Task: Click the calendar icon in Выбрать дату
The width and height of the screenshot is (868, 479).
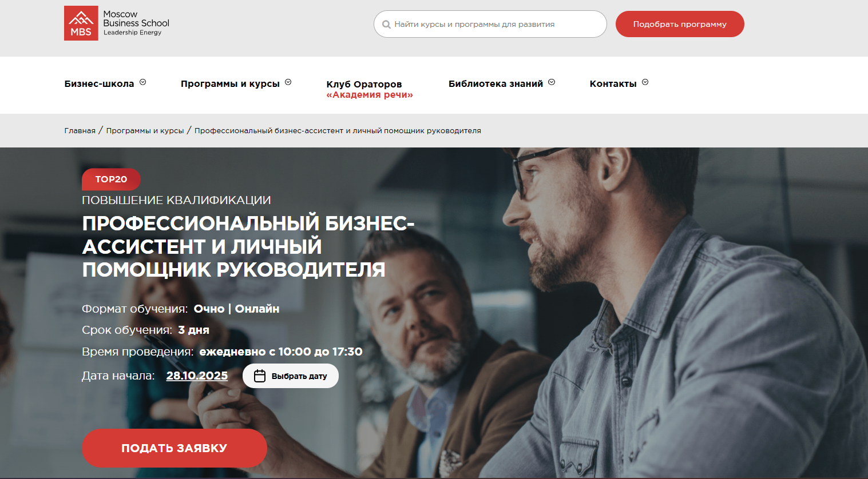Action: 260,376
